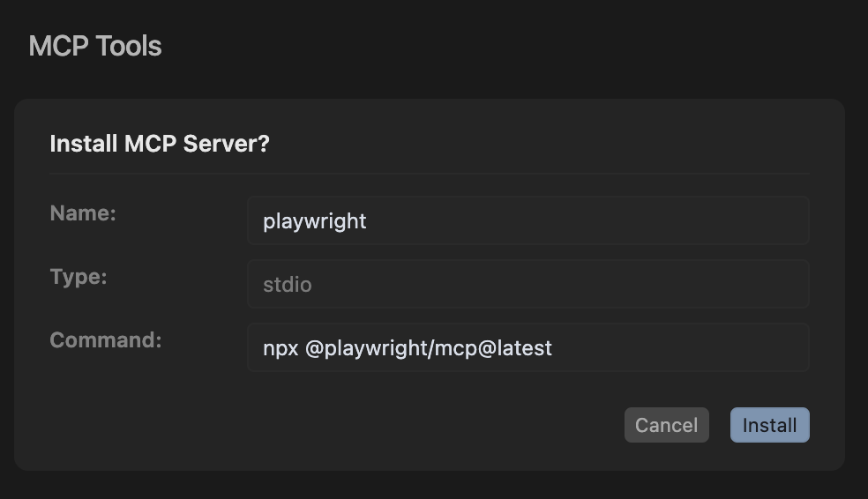The height and width of the screenshot is (499, 868).
Task: Click the "Command:" label
Action: click(x=106, y=340)
